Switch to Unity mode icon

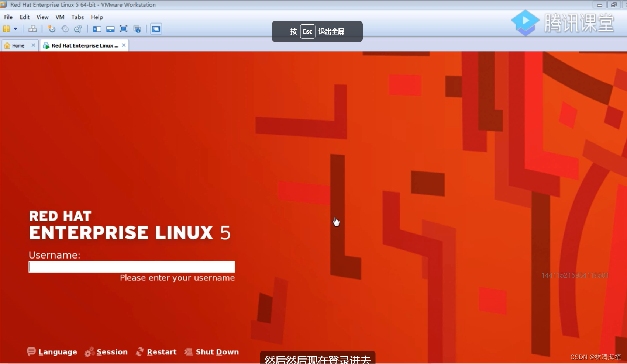coord(137,29)
